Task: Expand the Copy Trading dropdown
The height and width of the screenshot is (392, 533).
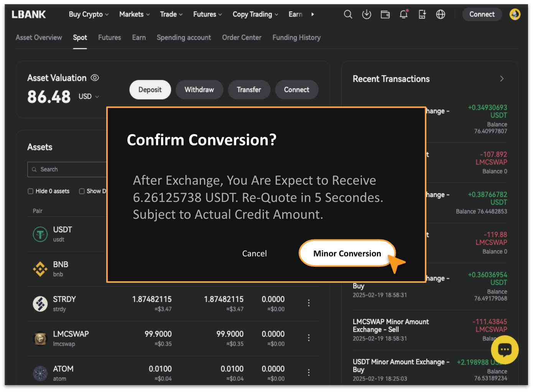Action: pos(255,15)
